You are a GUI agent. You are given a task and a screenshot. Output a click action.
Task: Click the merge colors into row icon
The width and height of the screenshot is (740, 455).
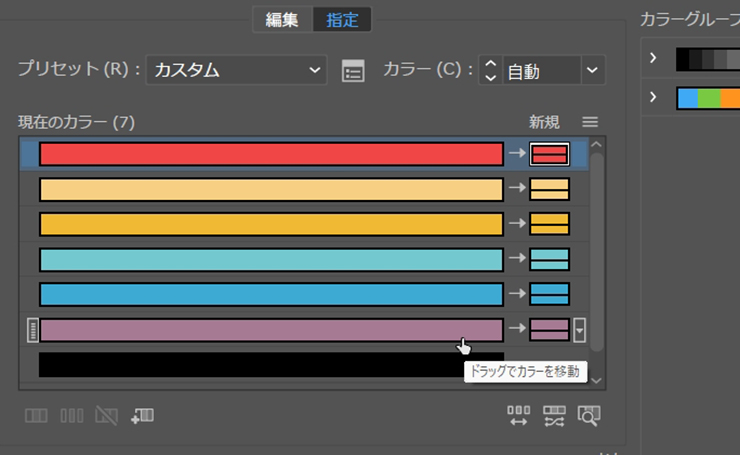point(36,416)
